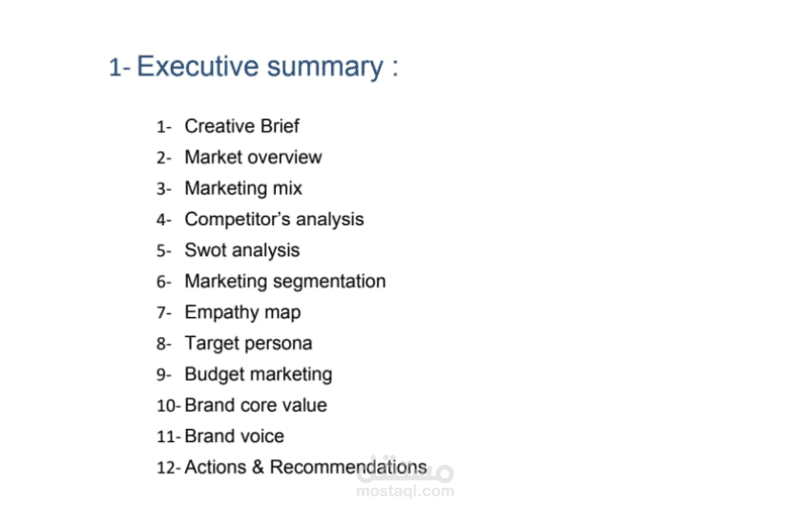Click the list number "12-"

click(169, 468)
